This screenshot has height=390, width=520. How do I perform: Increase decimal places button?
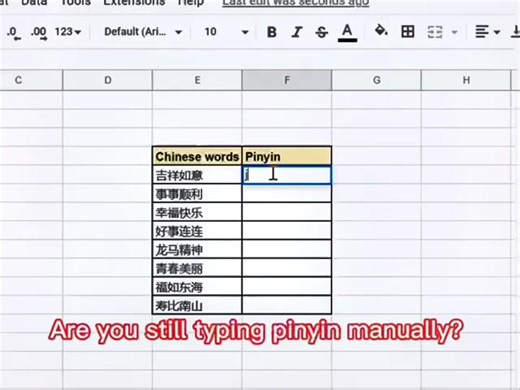coord(38,33)
